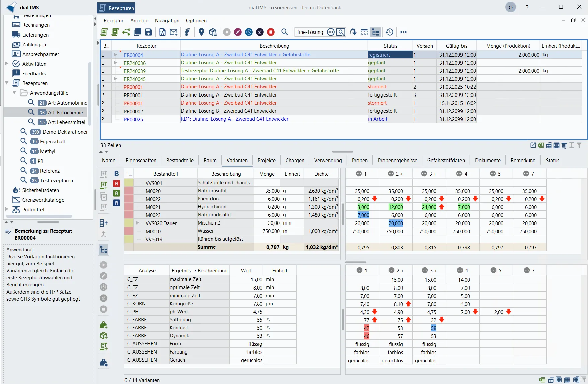Open recipe list in external window icon
Viewport: 588px width, 384px height.
(x=533, y=145)
